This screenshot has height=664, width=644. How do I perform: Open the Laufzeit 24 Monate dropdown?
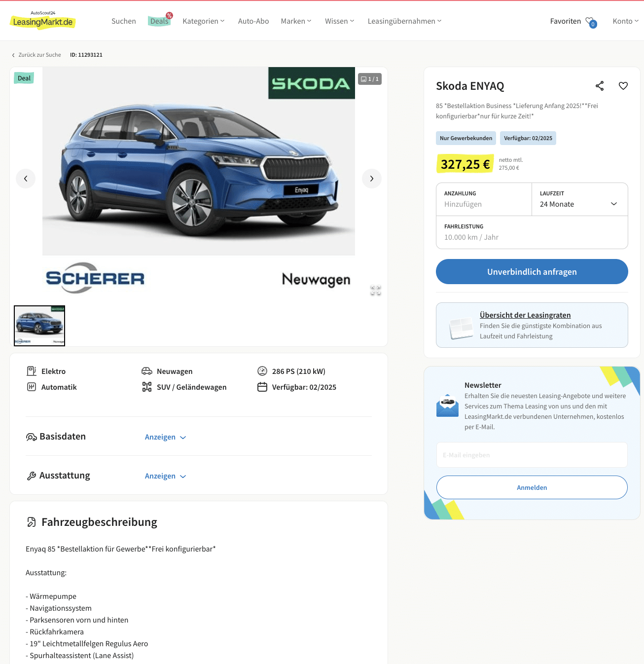(580, 199)
